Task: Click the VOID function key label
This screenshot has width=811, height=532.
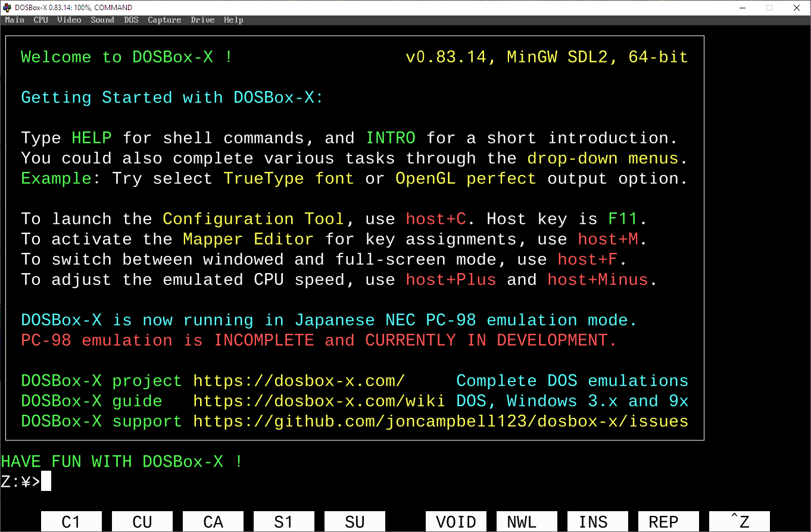Action: coord(456,522)
